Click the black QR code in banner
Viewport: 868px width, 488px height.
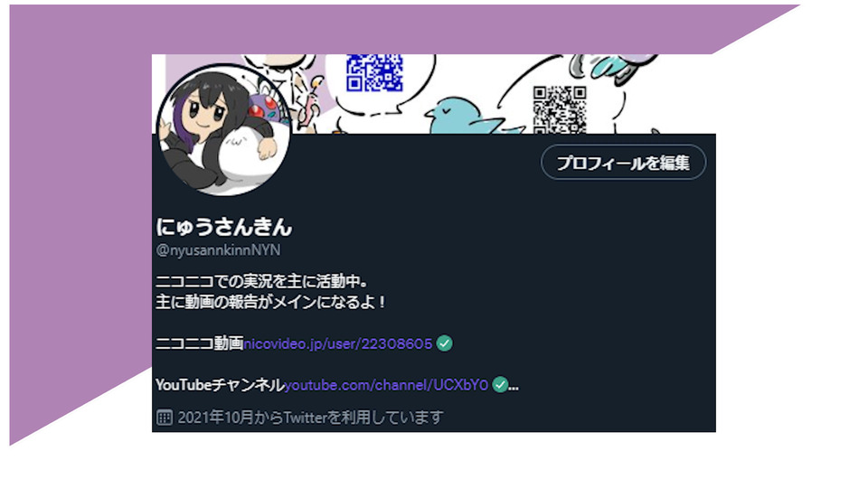click(x=559, y=109)
